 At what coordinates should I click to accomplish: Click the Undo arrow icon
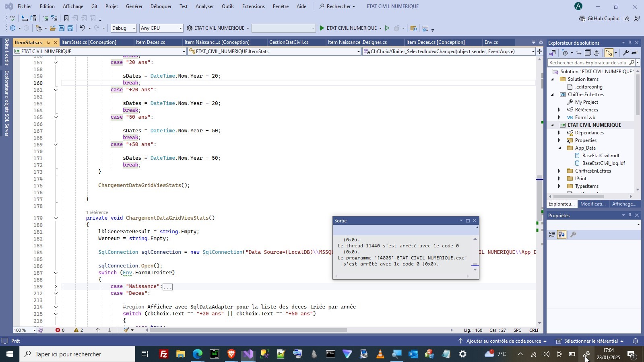[x=82, y=28]
